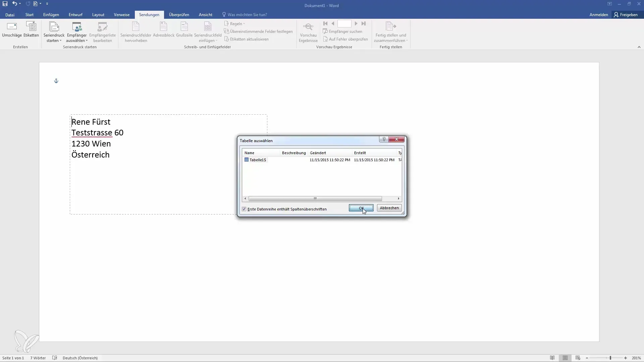The image size is (644, 362).
Task: Collapse the ribbon with the chevron
Action: coord(639,47)
